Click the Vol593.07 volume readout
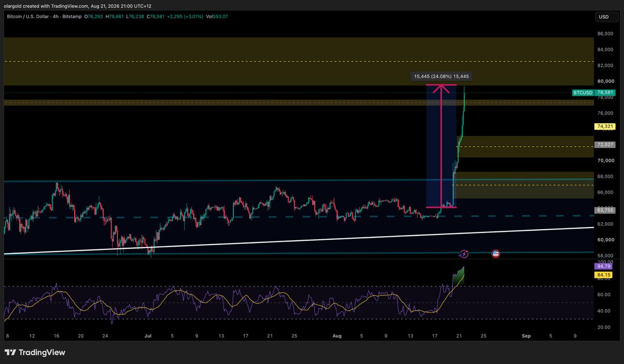The width and height of the screenshot is (624, 364). click(x=216, y=17)
